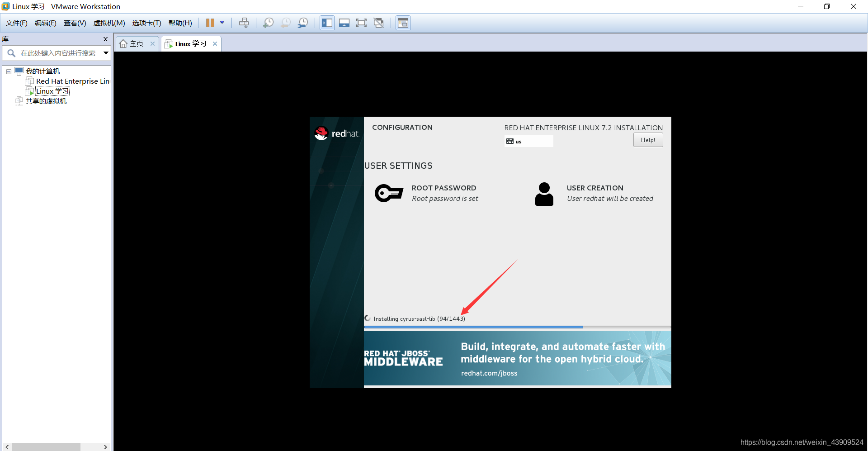Select 我的计算机 in the library

[x=42, y=71]
